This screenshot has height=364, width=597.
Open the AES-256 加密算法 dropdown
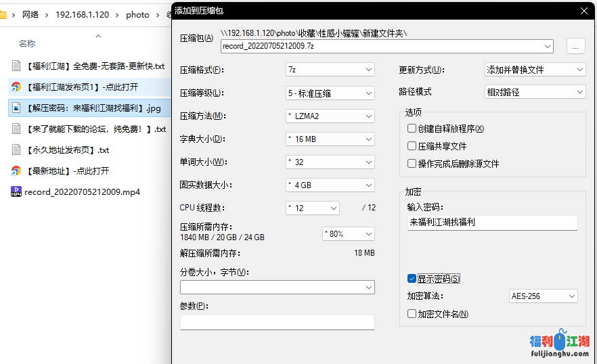pos(543,296)
